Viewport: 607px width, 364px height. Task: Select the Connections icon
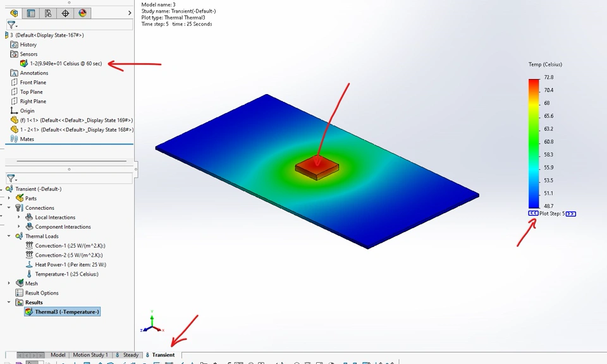point(20,208)
